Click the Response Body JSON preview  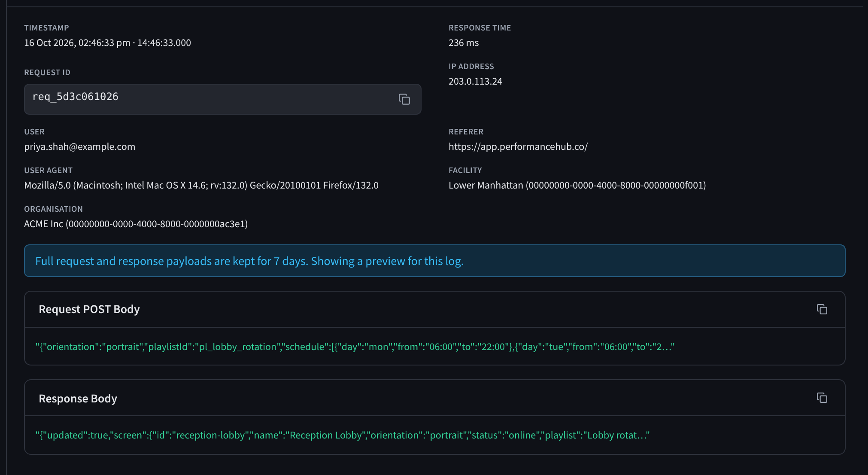pos(343,435)
